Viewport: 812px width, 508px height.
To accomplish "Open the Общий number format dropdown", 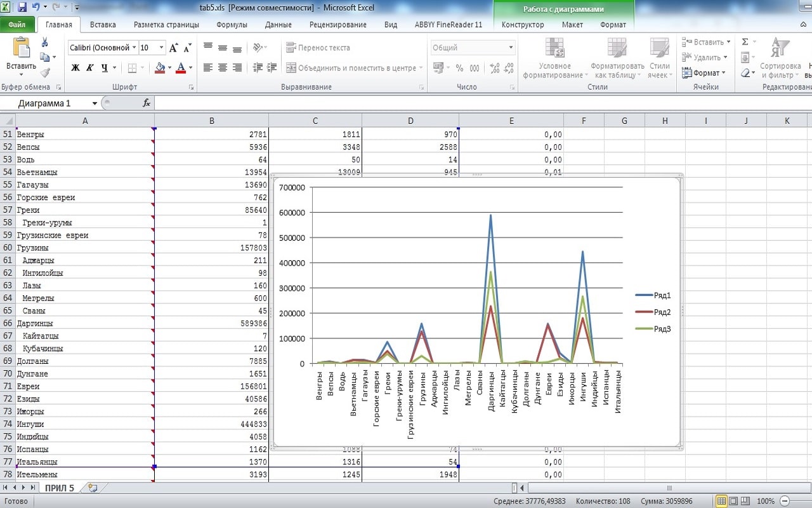I will pos(511,48).
